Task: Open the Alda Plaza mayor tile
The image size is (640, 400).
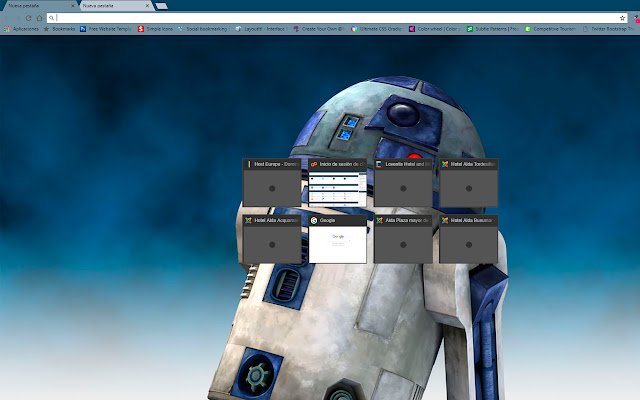Action: tap(403, 239)
